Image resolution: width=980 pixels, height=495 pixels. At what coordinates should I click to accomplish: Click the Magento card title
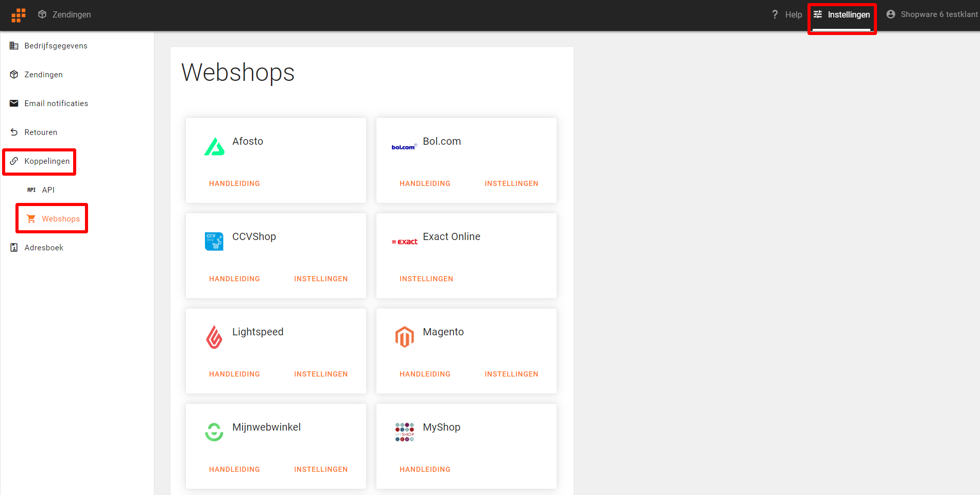click(443, 332)
